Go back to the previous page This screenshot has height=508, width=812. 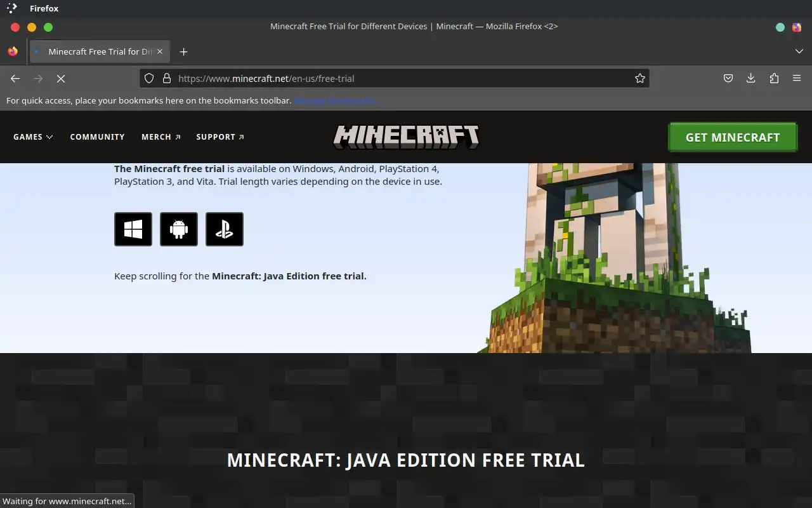[x=15, y=78]
